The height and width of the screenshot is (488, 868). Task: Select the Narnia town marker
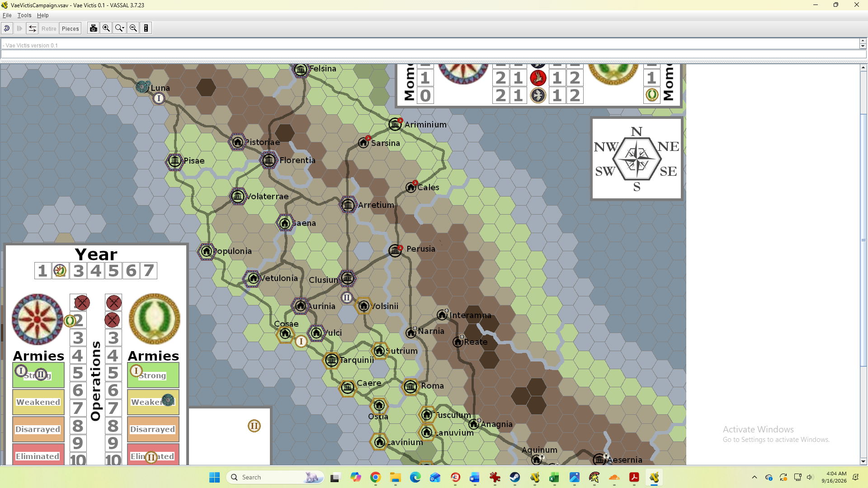pyautogui.click(x=411, y=333)
